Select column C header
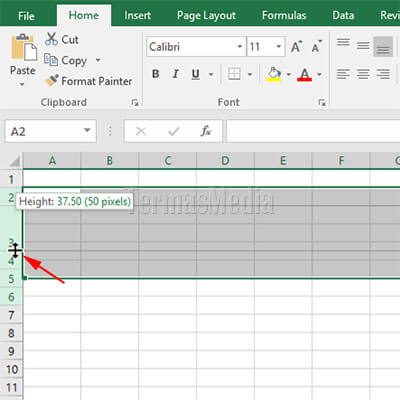This screenshot has height=400, width=400. (168, 161)
